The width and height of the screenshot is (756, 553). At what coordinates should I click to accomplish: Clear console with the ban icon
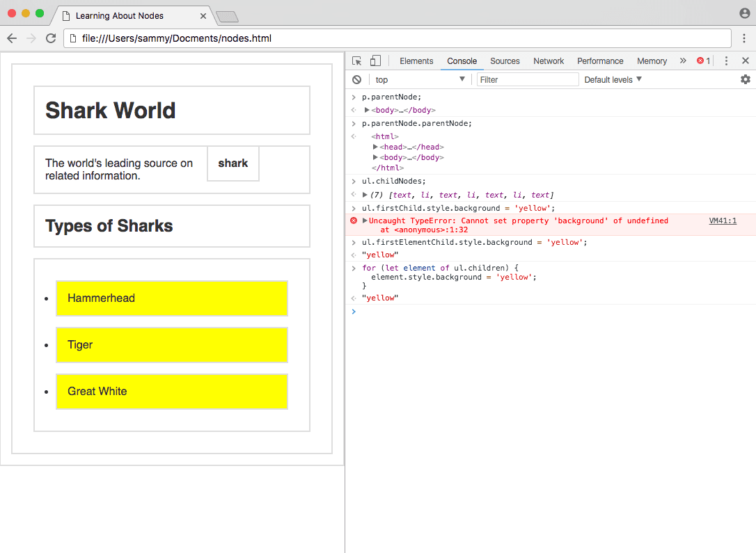(357, 80)
